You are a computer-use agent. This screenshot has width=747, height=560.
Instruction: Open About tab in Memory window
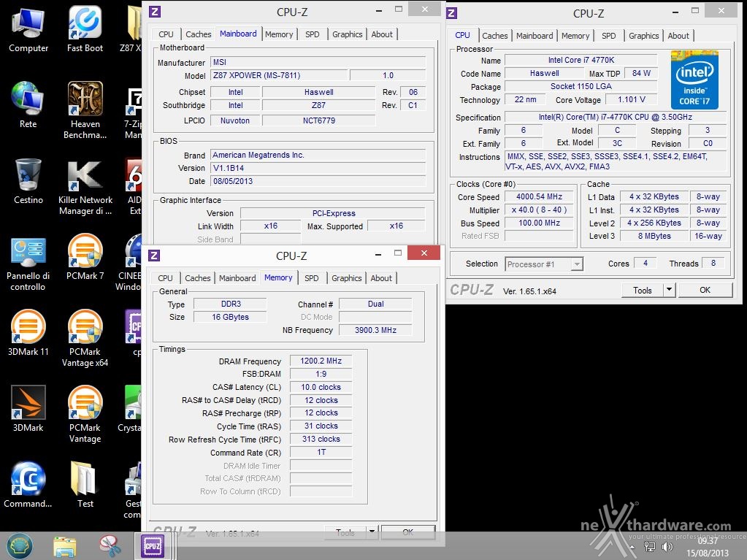(381, 278)
